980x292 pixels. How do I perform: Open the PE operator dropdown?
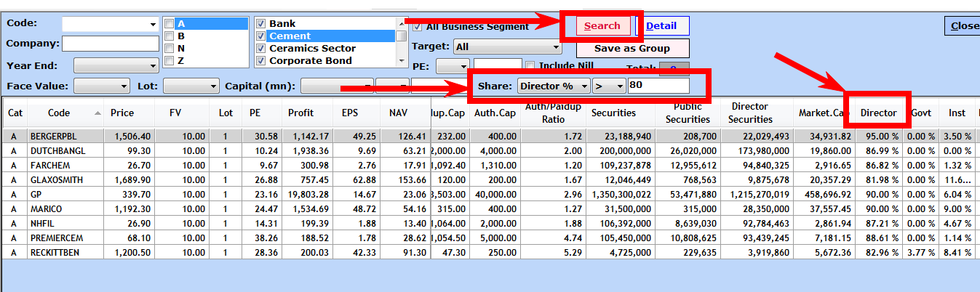click(463, 66)
